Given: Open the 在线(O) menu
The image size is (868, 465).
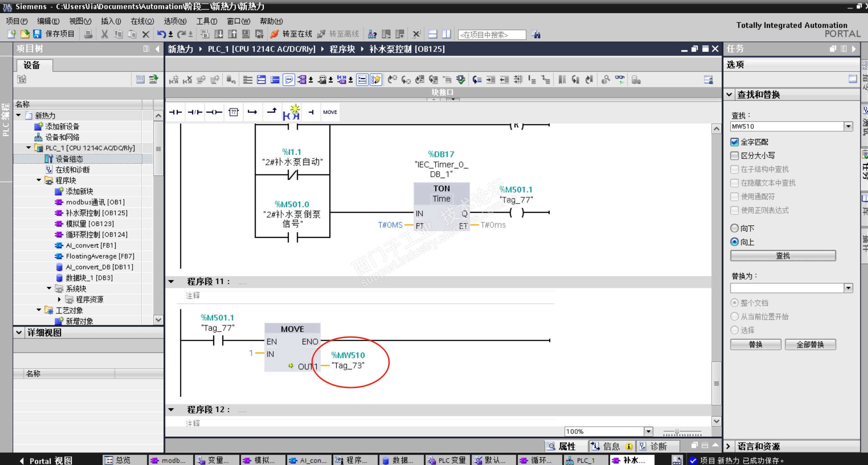Looking at the screenshot, I should tap(142, 21).
